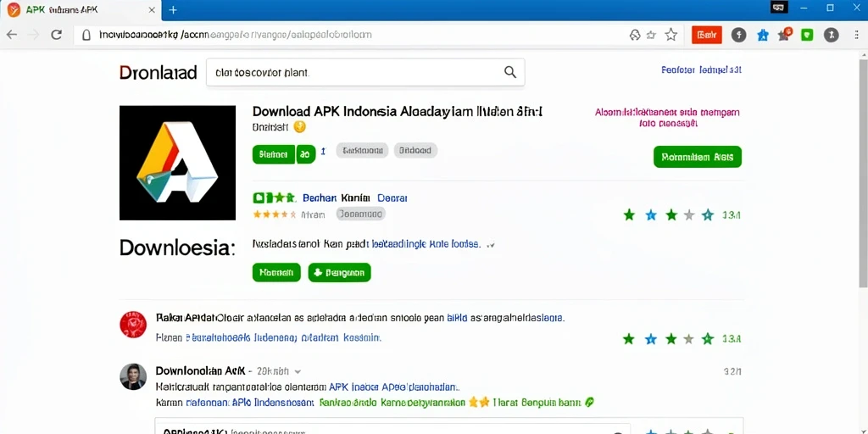Open the app logo thumbnail
Image resolution: width=868 pixels, height=434 pixels.
[178, 163]
